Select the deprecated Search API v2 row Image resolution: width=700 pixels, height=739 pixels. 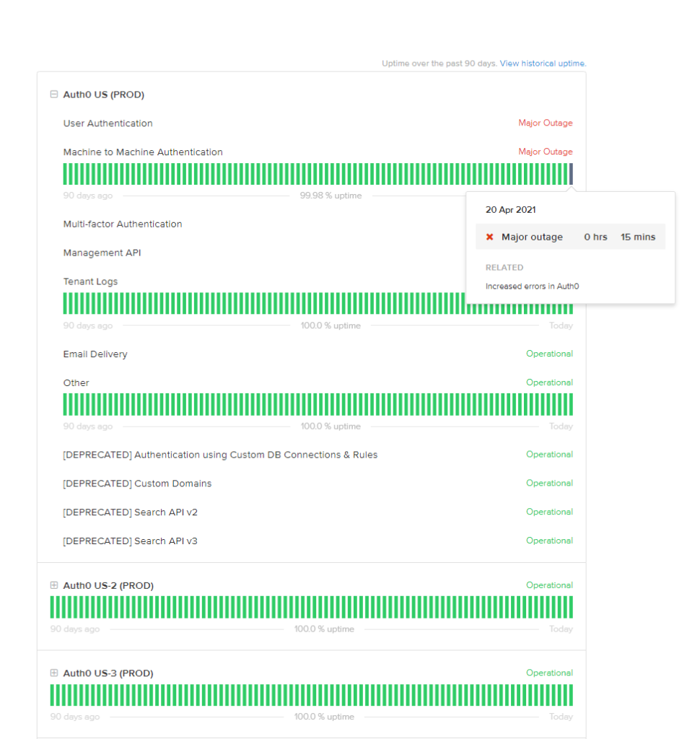130,512
